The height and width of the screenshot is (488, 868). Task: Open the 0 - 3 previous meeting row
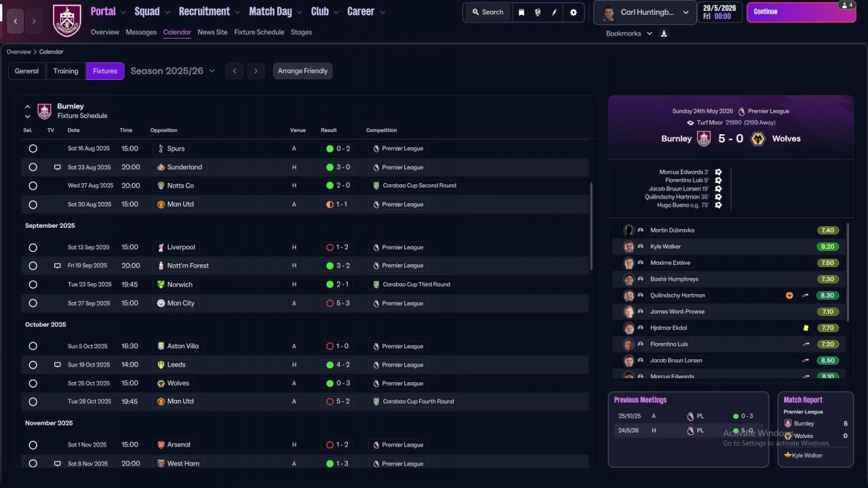(x=688, y=416)
